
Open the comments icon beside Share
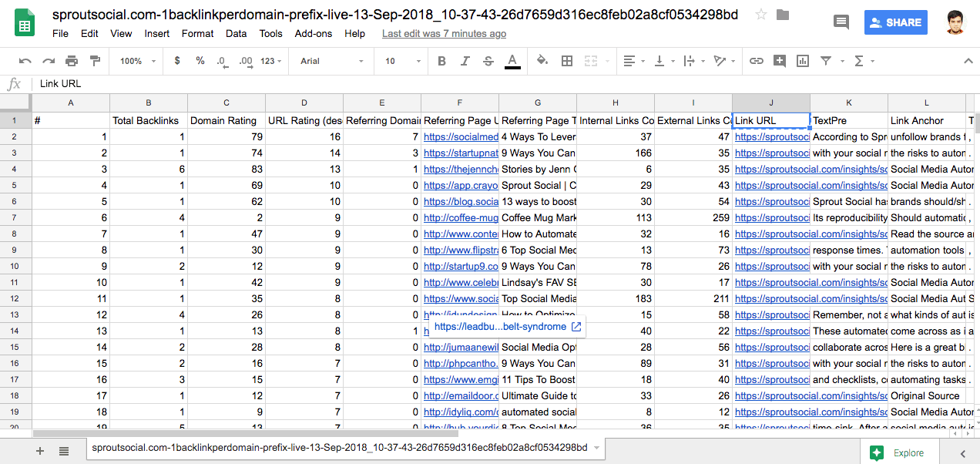coord(841,22)
